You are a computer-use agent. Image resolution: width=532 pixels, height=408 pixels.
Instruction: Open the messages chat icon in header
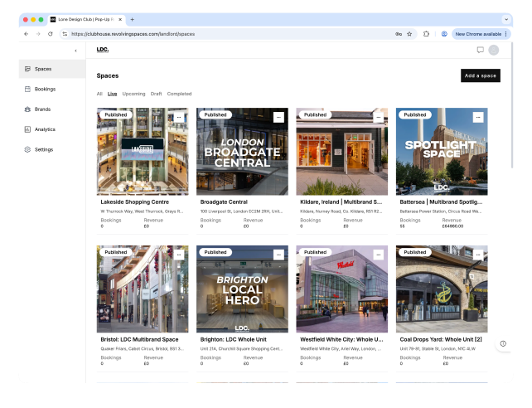(480, 51)
